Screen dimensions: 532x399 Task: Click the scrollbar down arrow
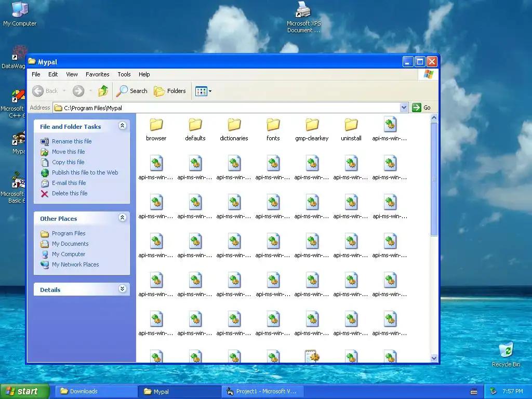tap(434, 358)
